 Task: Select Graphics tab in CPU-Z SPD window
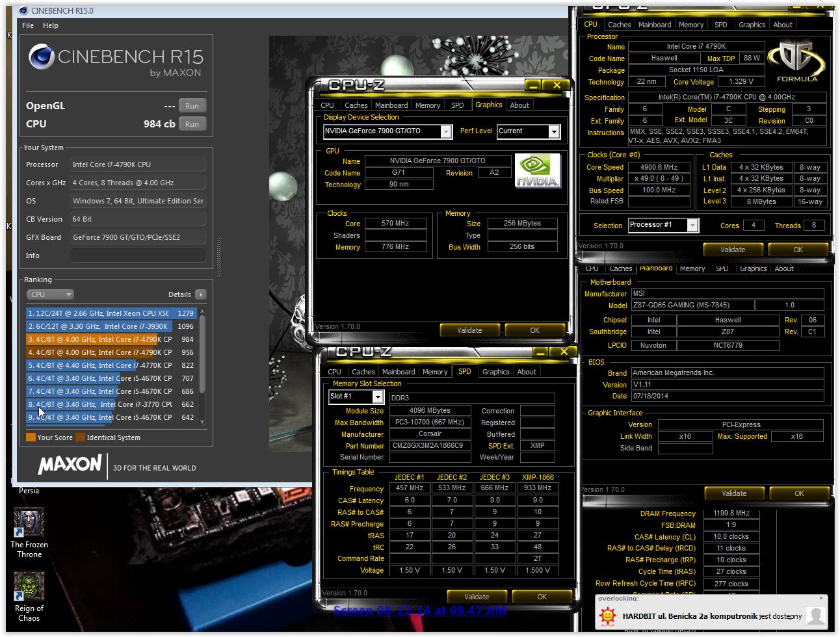pos(496,372)
